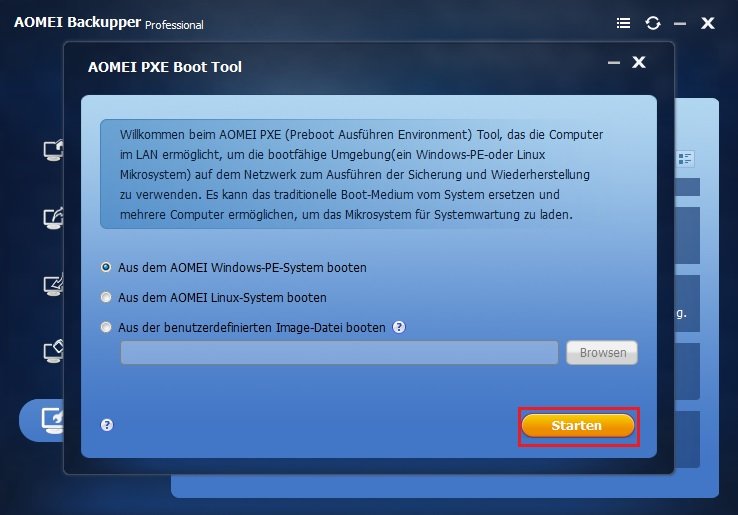Viewport: 738px width, 515px height.
Task: Open the second sidebar icon in Backupper
Action: (x=53, y=218)
